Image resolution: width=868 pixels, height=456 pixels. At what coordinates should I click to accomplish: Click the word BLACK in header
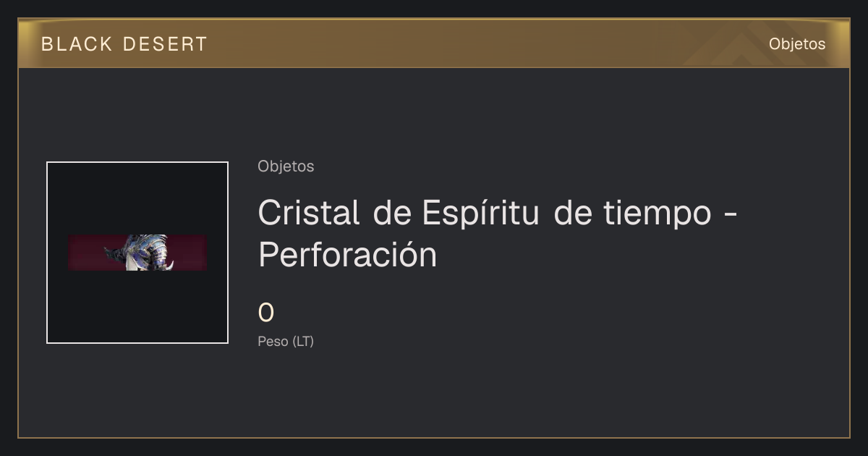tap(77, 44)
